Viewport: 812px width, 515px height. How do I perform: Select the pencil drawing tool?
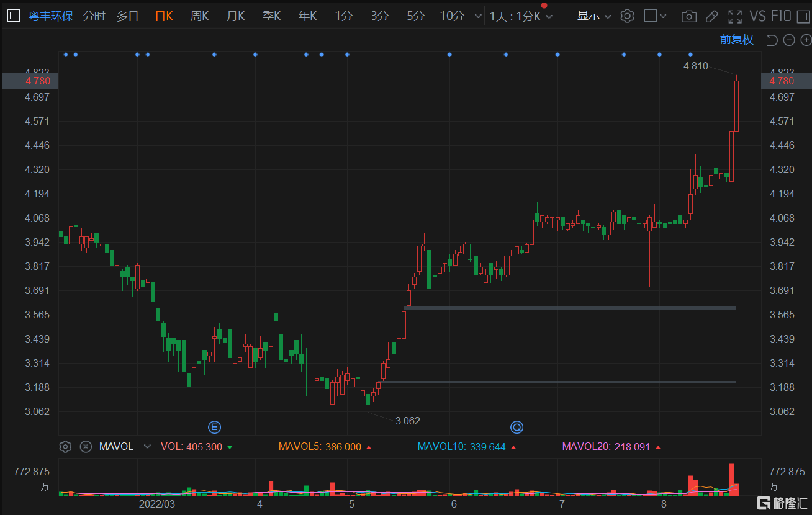click(x=712, y=16)
